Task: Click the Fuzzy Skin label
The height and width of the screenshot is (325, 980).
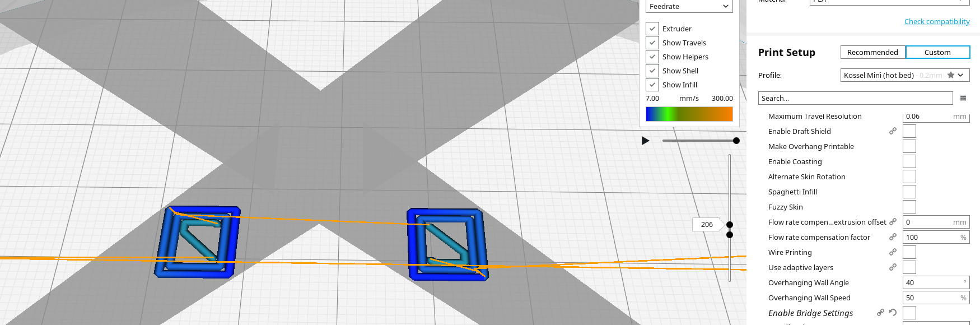Action: pyautogui.click(x=786, y=207)
